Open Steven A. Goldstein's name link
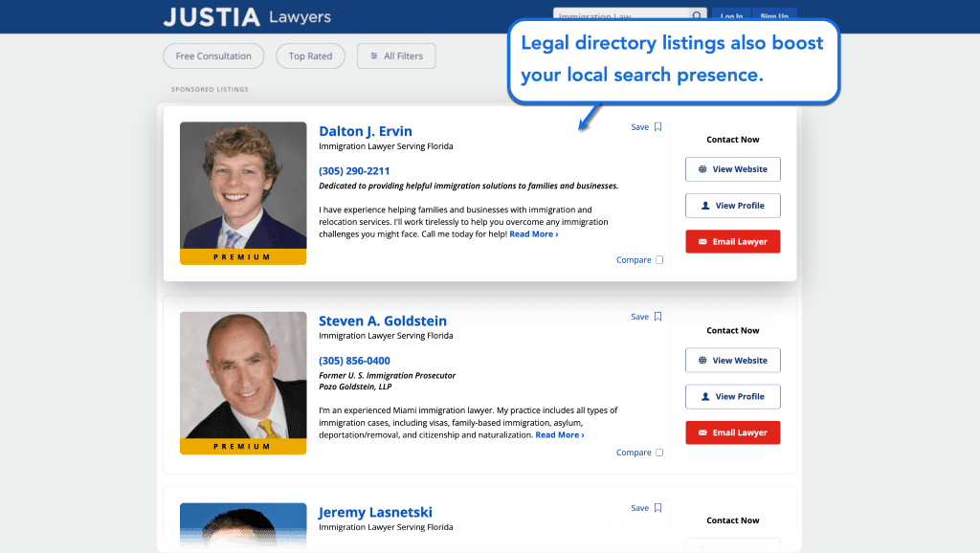This screenshot has height=553, width=980. tap(383, 321)
